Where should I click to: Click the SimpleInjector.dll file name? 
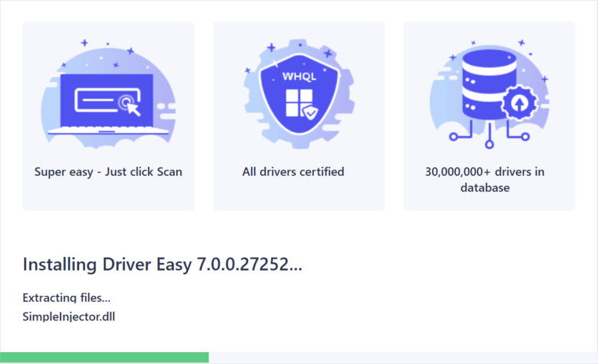click(69, 316)
